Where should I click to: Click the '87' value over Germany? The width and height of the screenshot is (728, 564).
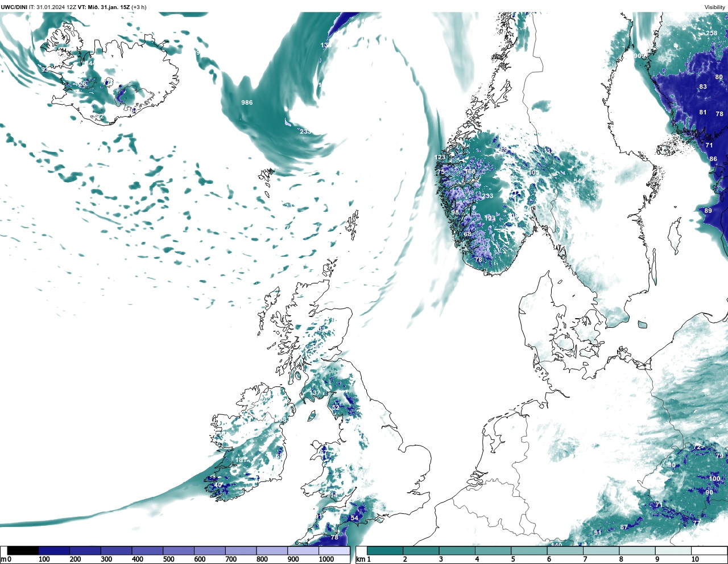pos(624,528)
